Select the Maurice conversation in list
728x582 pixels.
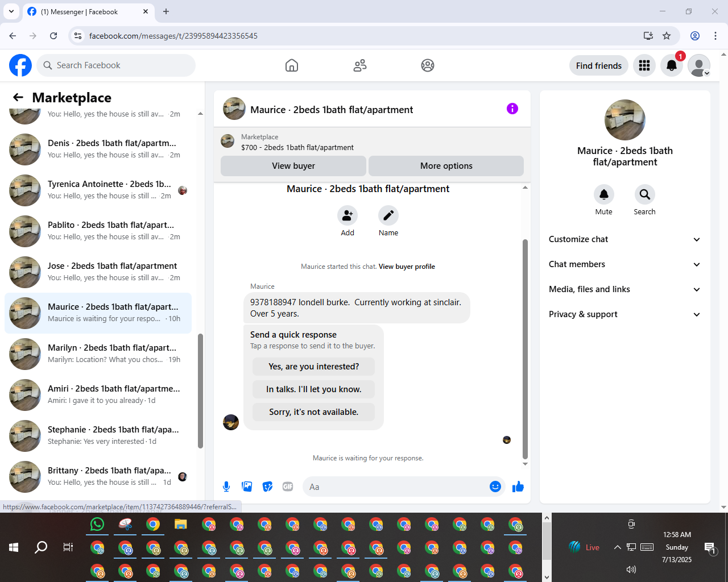point(98,313)
